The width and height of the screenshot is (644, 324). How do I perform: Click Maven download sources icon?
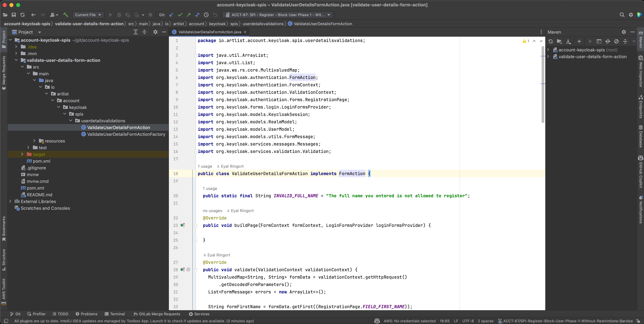click(568, 41)
